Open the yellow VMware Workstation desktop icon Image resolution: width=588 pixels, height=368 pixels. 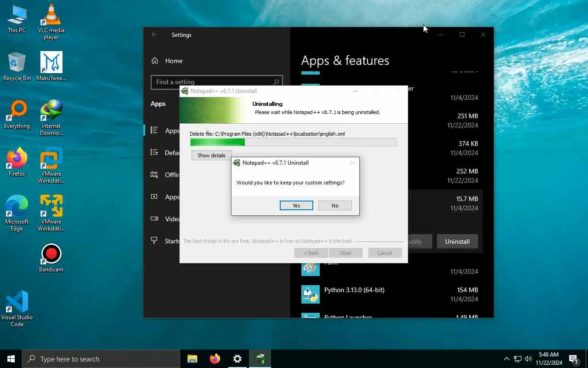click(51, 213)
